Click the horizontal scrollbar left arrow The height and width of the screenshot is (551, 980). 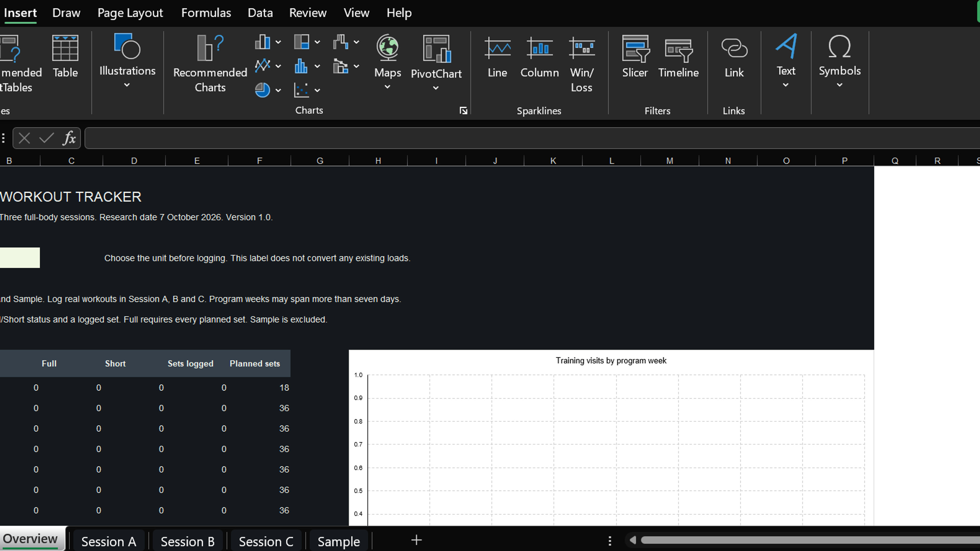(633, 540)
